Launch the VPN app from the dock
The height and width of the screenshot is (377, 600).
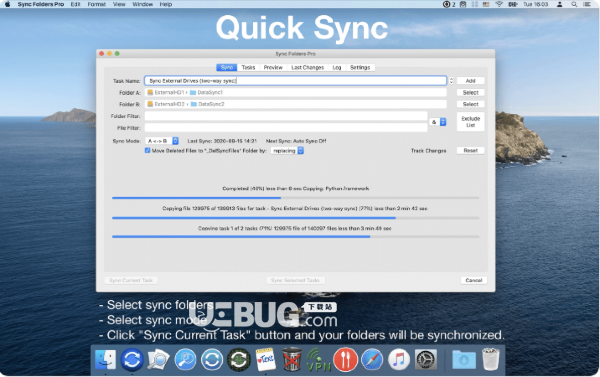(x=318, y=360)
